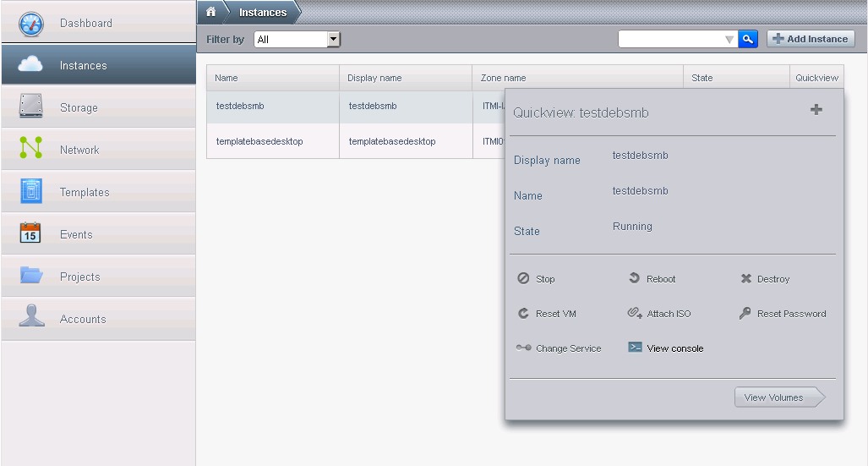Click the home icon in breadcrumb
Viewport: 868px width, 466px height.
tap(211, 12)
